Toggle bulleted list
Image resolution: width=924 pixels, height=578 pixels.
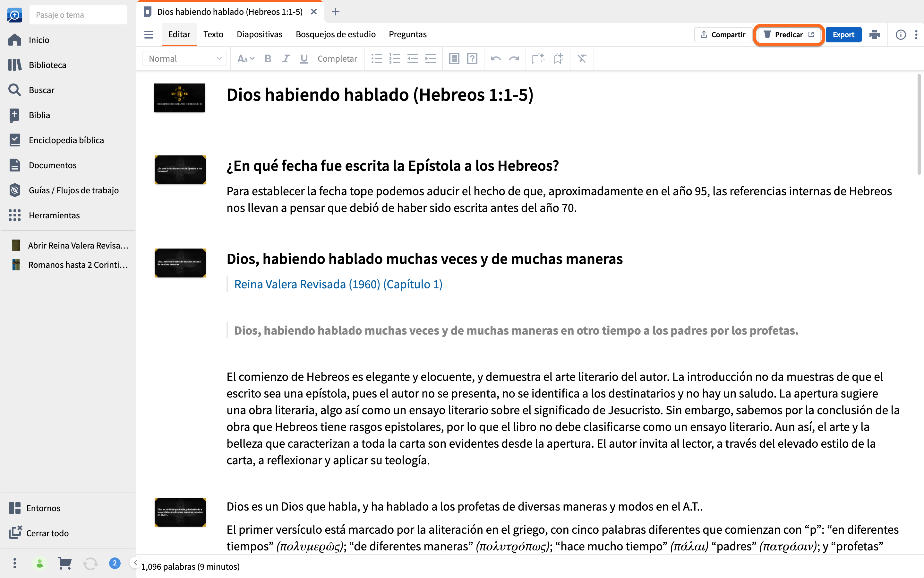376,58
